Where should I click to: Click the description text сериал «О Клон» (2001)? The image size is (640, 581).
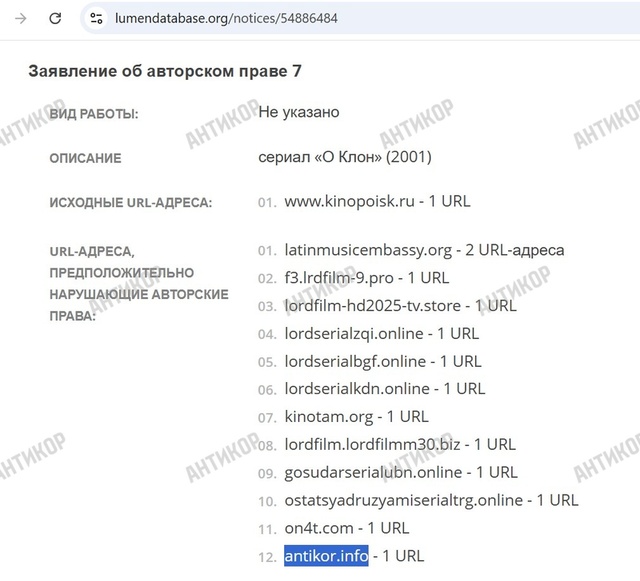(x=345, y=157)
